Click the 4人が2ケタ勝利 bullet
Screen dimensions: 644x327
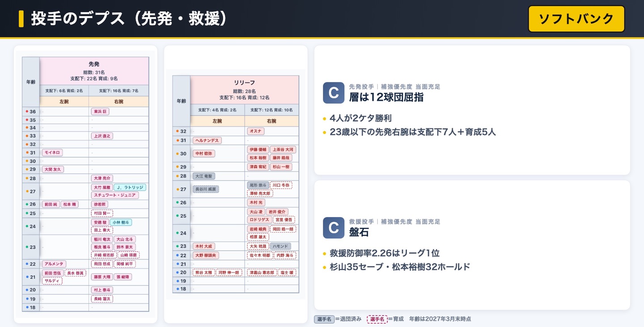coord(360,118)
